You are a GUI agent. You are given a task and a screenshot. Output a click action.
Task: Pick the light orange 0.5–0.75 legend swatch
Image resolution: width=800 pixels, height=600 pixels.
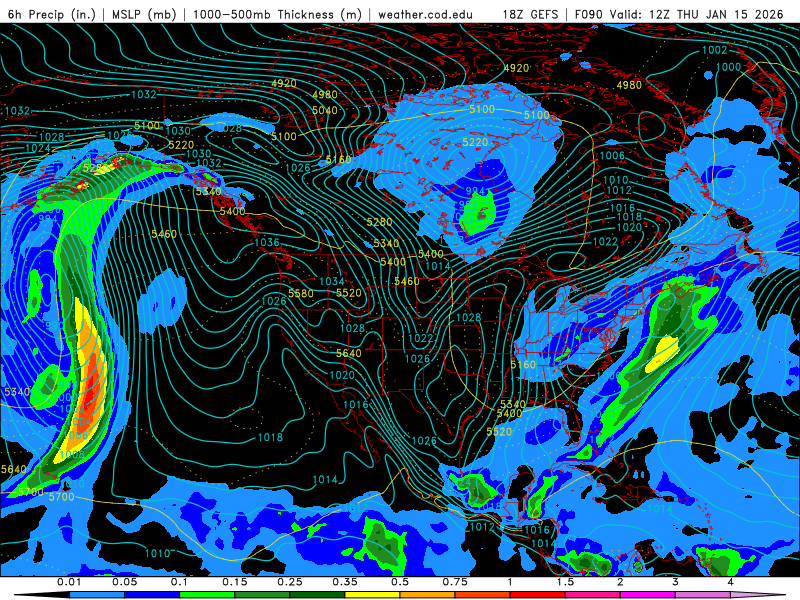click(428, 595)
